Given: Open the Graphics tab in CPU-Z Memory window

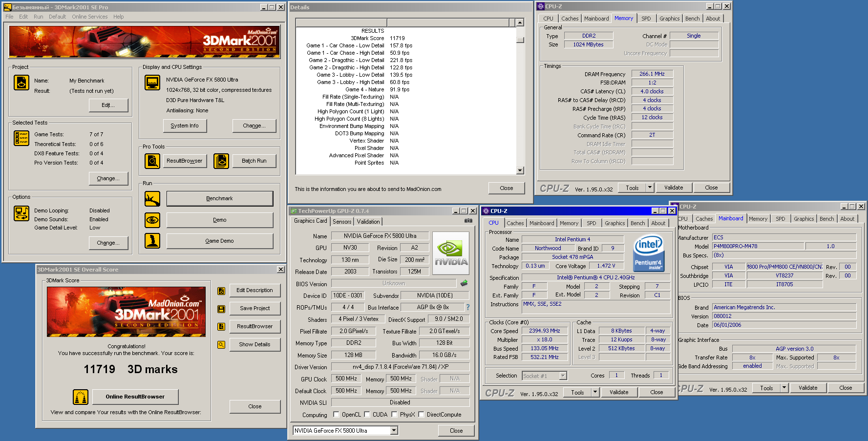Looking at the screenshot, I should 669,19.
